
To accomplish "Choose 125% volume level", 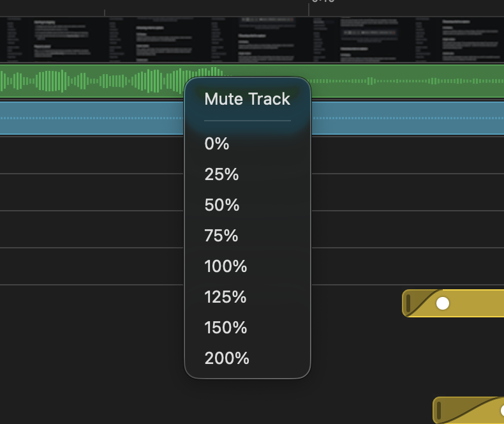I will tap(247, 296).
